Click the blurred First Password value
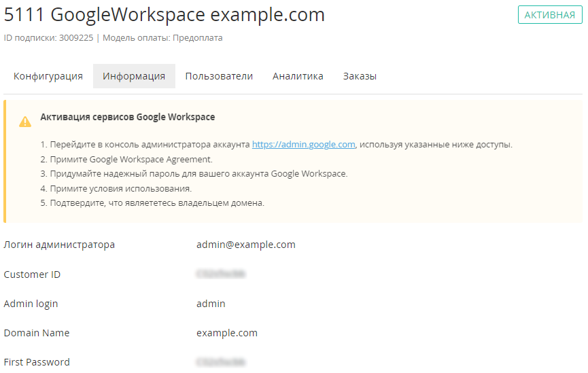588x373 pixels. coord(220,362)
